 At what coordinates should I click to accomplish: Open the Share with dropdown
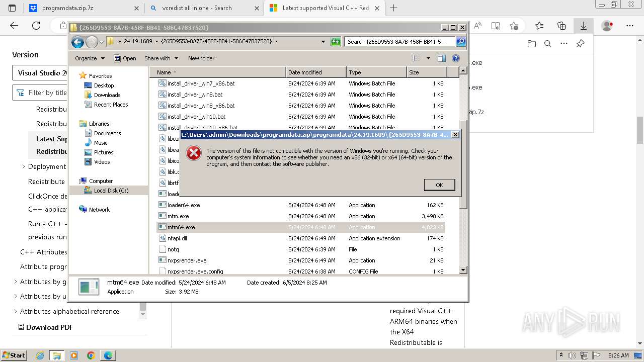161,58
